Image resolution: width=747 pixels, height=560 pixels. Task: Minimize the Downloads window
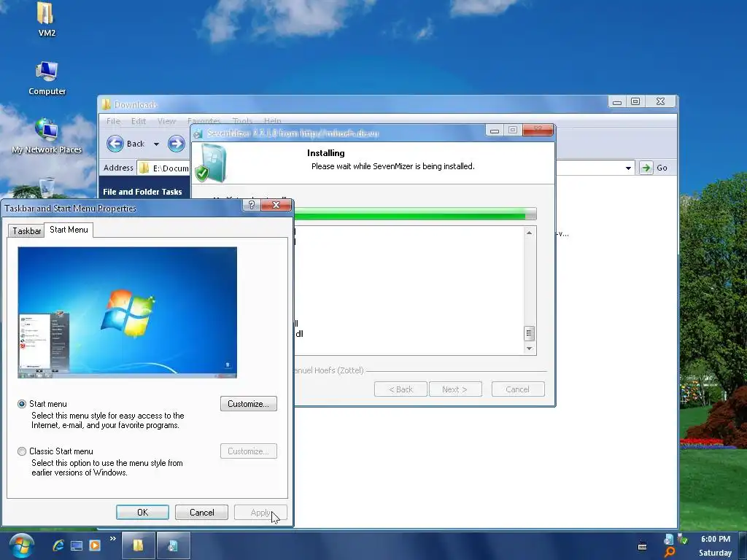617,101
